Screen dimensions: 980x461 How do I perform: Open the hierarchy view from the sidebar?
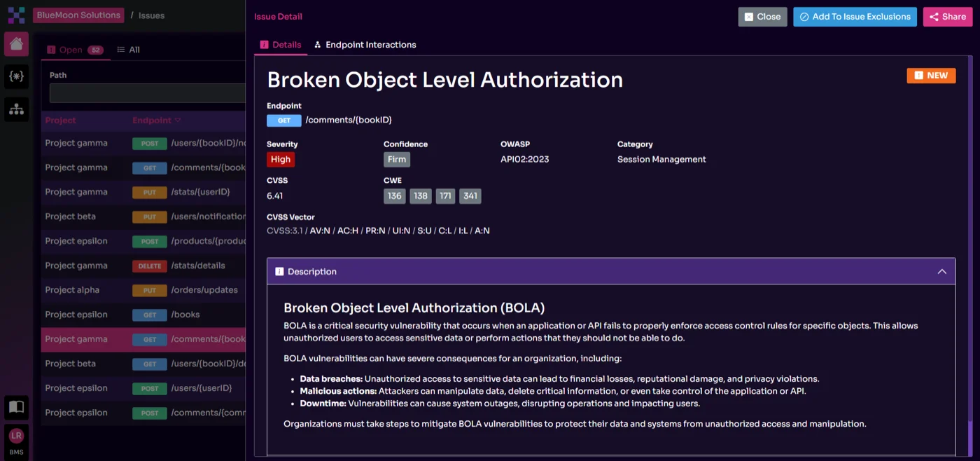(x=16, y=109)
